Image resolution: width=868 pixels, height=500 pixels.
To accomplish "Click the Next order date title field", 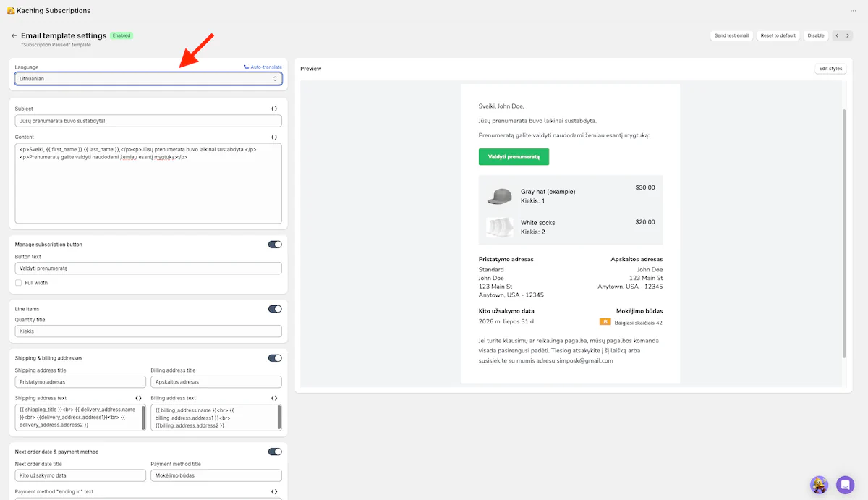I will coord(80,475).
